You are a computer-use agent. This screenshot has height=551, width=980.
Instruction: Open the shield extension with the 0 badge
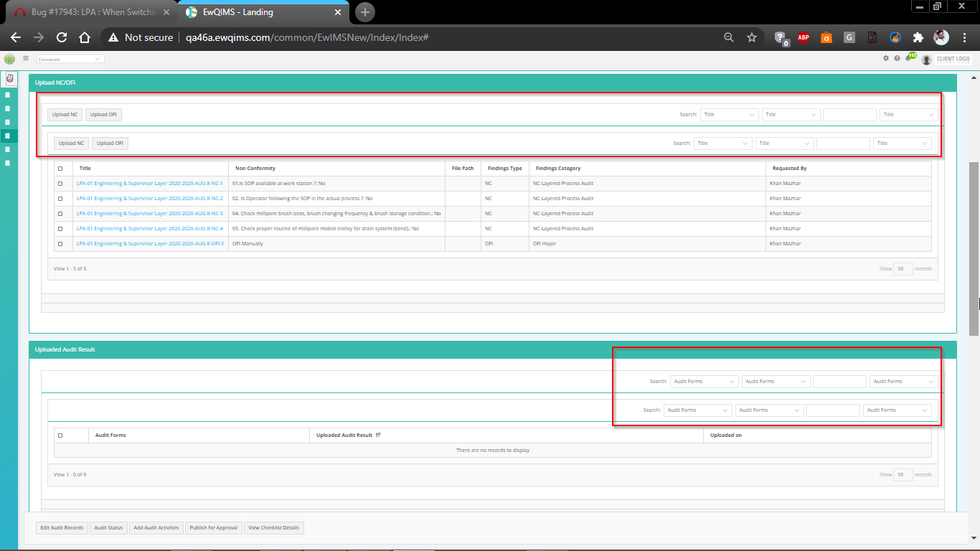click(x=781, y=38)
